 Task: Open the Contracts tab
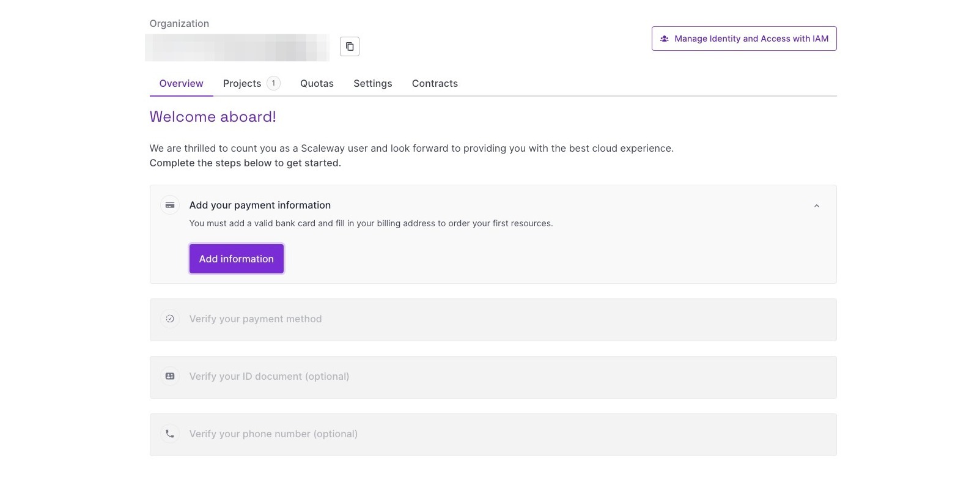coord(435,83)
